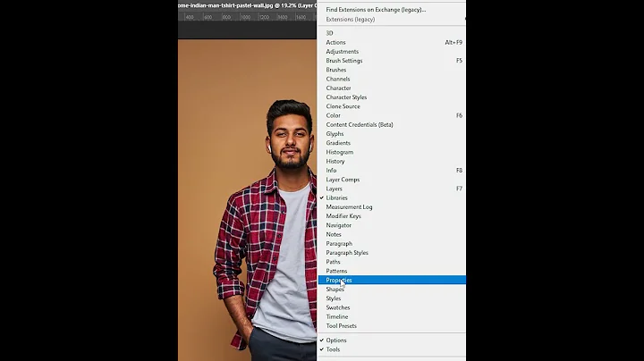Open Measurement Log entry

click(x=392, y=206)
